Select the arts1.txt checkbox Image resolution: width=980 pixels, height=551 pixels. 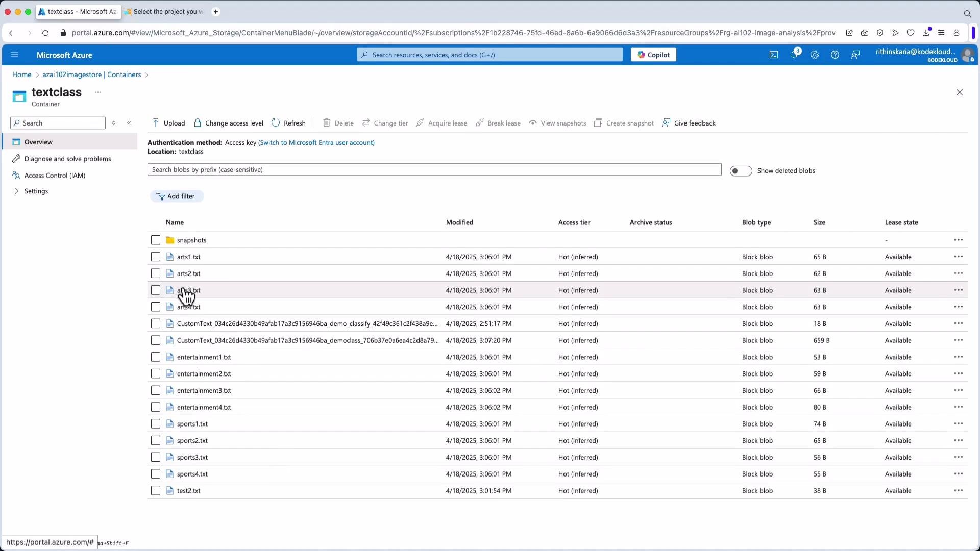(156, 257)
